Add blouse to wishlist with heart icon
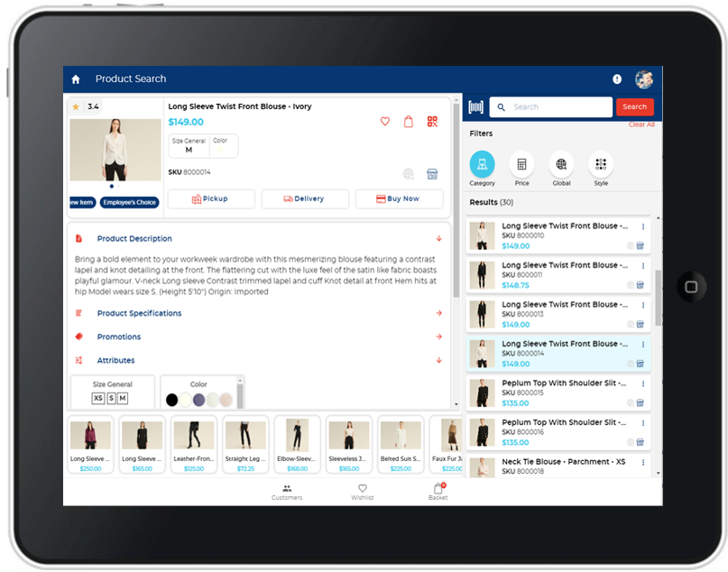 coord(385,122)
